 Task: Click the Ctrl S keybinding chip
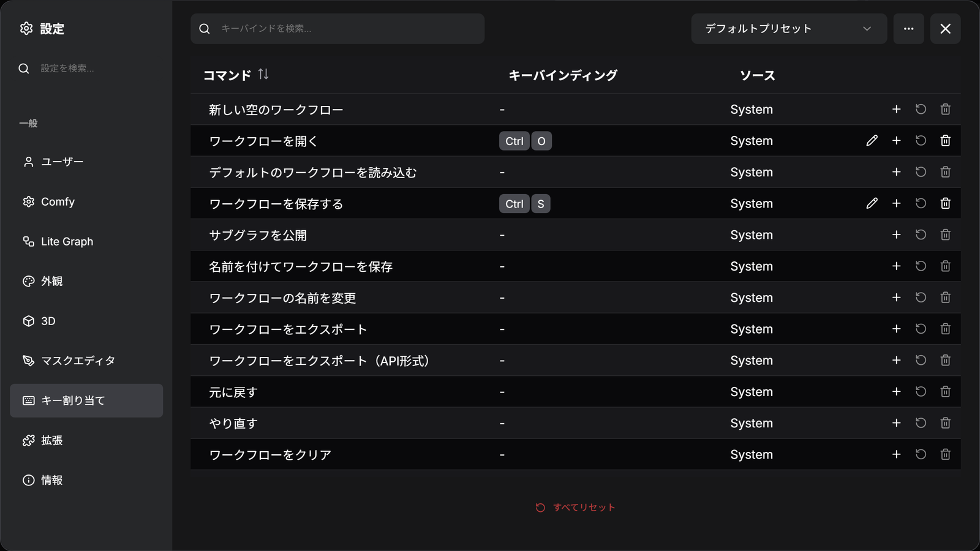(x=525, y=203)
